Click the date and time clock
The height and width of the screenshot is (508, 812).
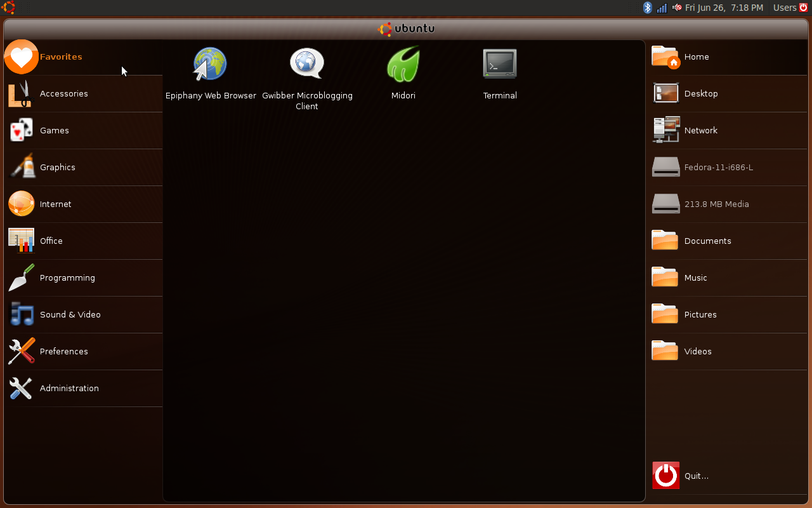point(724,8)
